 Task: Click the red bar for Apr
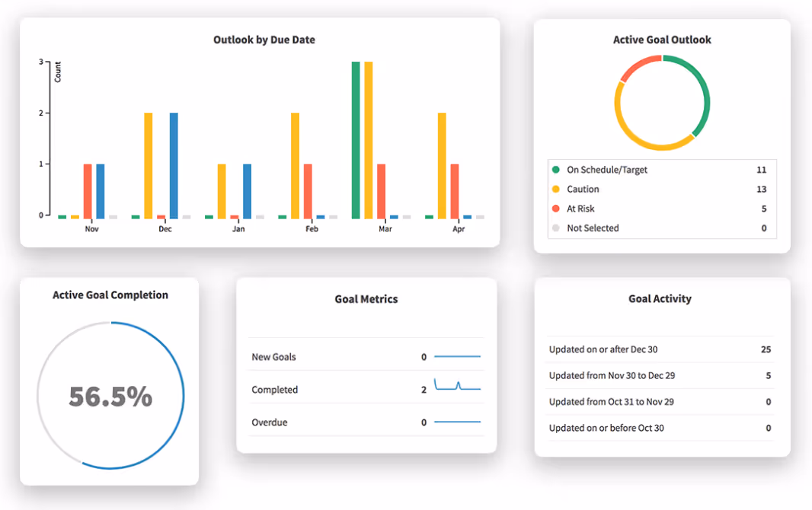click(x=455, y=191)
